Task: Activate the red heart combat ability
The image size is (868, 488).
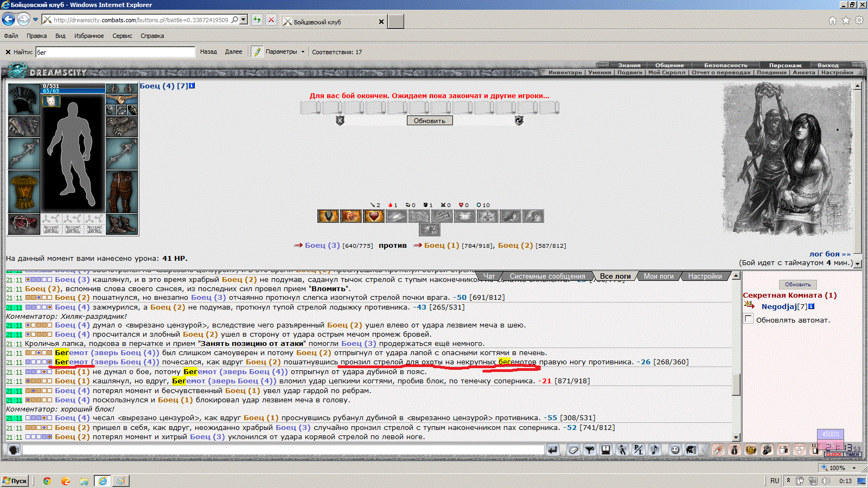Action: click(374, 216)
